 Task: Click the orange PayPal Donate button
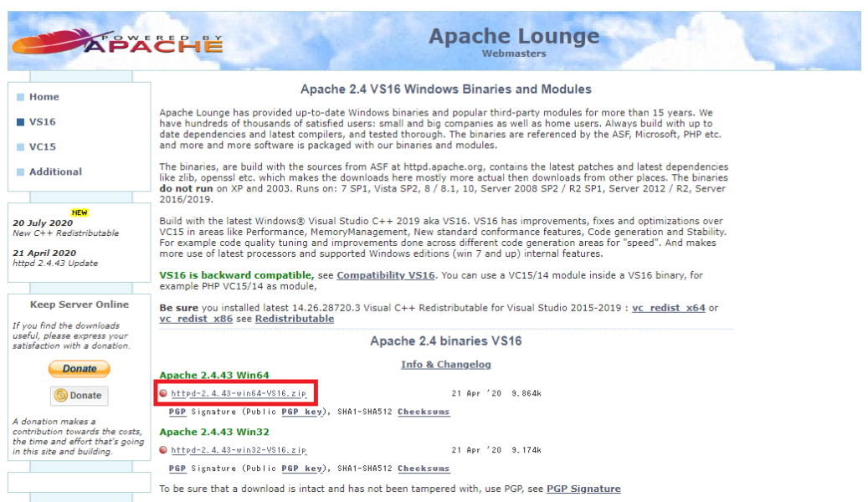coord(79,369)
